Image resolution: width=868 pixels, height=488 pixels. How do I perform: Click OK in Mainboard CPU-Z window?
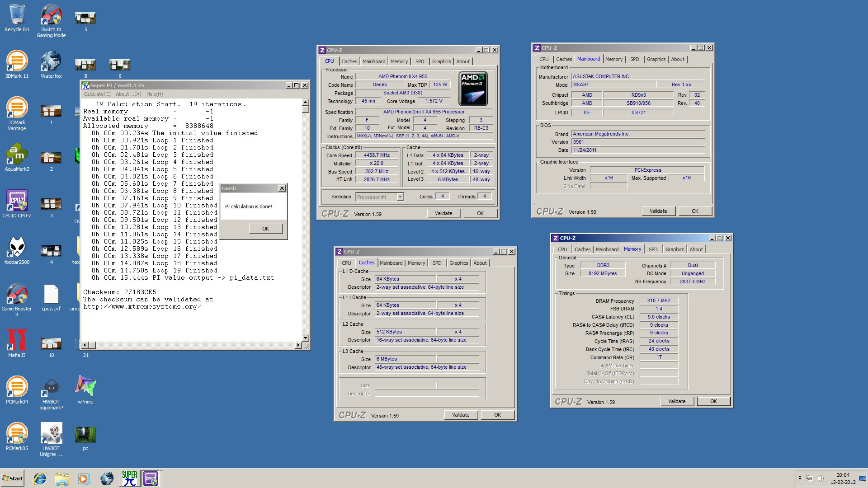[x=695, y=211]
